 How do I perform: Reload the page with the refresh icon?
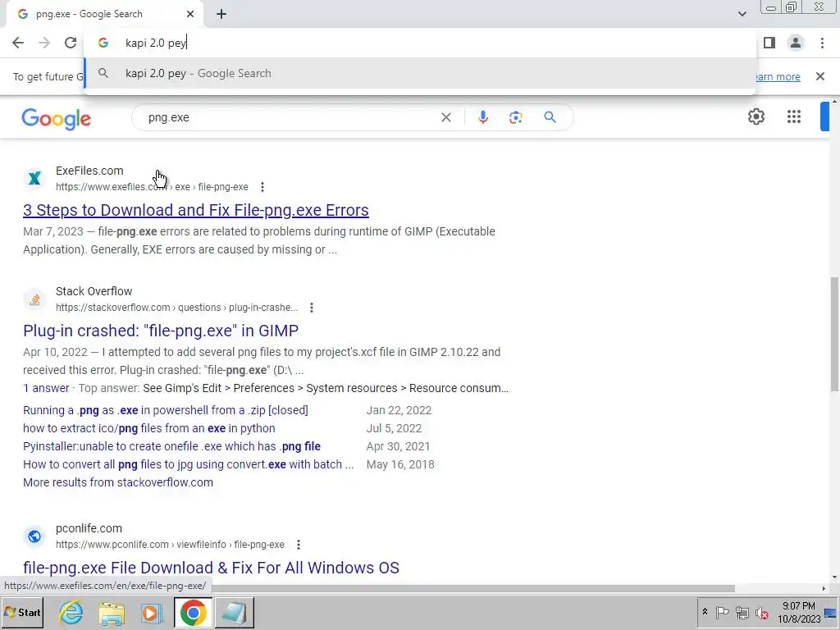click(71, 43)
